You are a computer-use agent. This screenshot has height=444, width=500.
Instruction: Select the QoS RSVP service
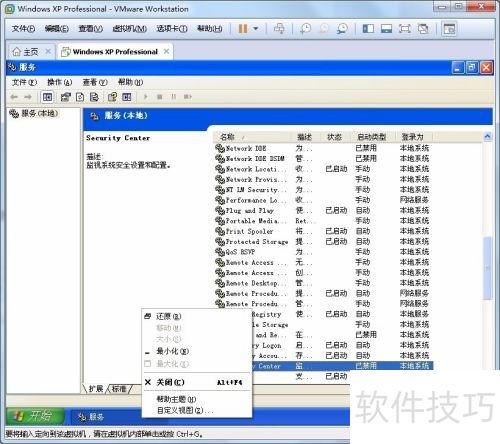pos(323,252)
